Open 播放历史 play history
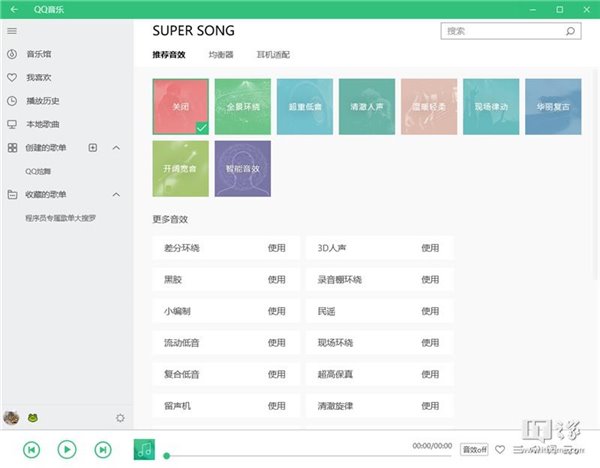600x468 pixels. pos(43,101)
